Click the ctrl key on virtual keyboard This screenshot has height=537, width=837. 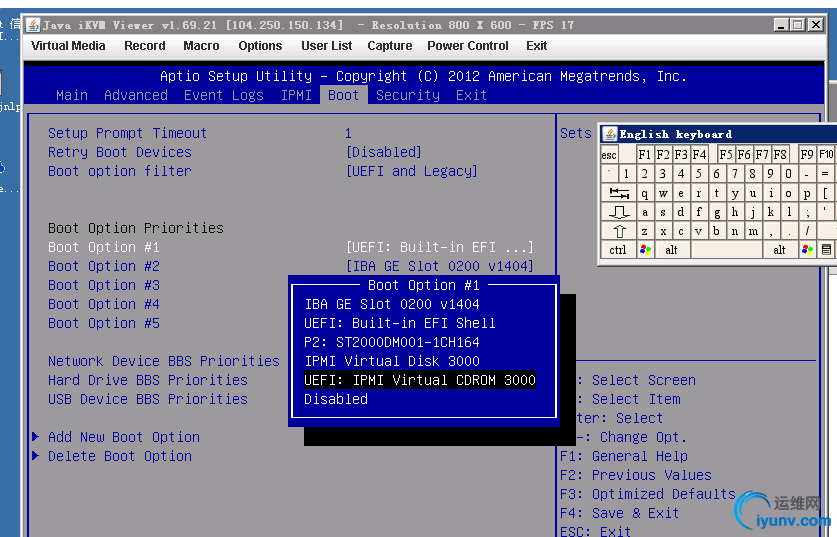point(618,250)
